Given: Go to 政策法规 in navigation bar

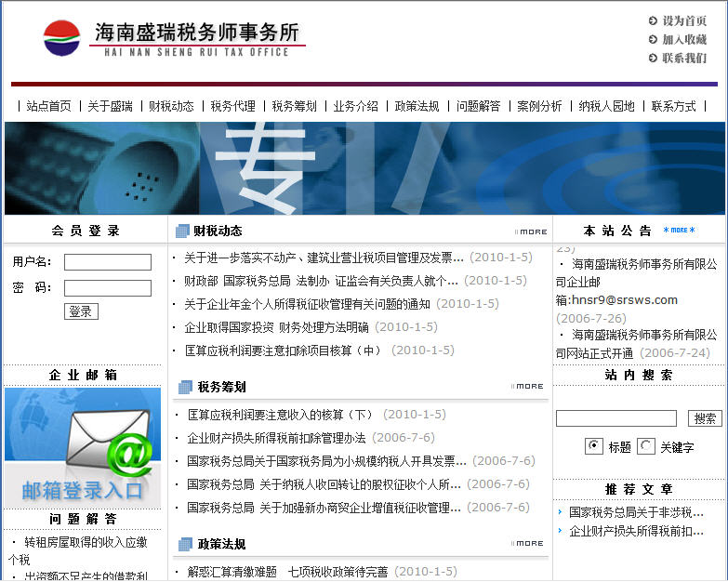Looking at the screenshot, I should coord(417,106).
